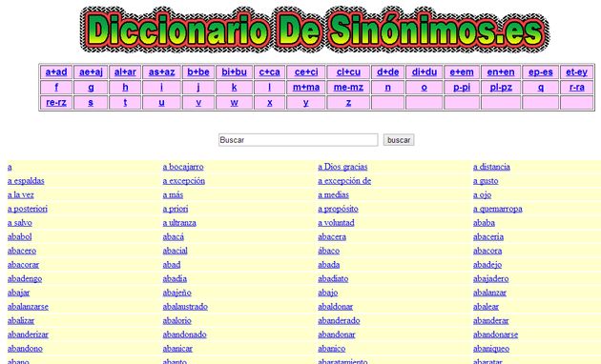Browse words starting with k
The height and width of the screenshot is (364, 601).
(x=234, y=88)
